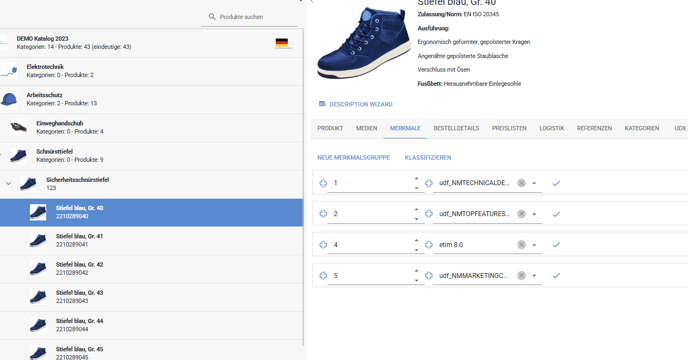Screen dimensions: 688x360
Task: Open the German flag language selector
Action: pos(283,43)
